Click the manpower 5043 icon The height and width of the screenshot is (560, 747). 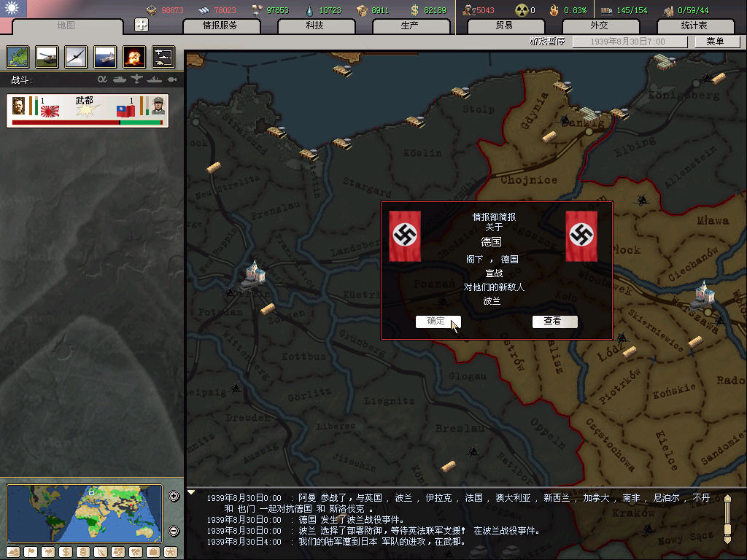(469, 10)
